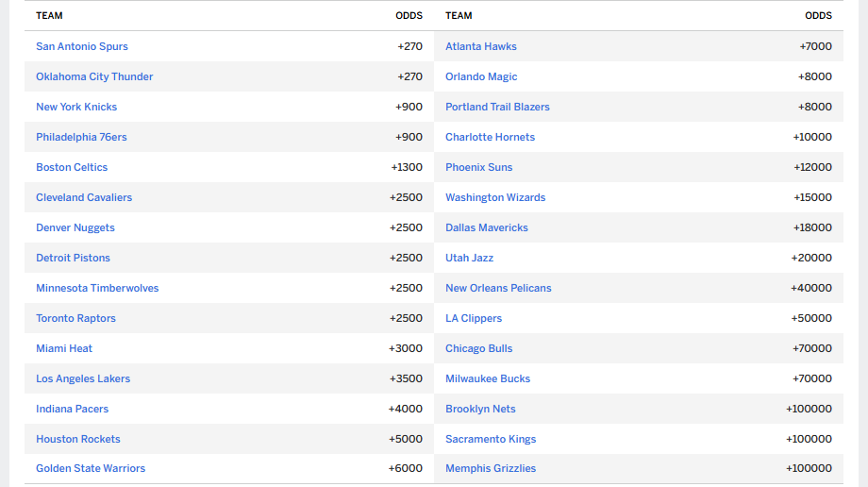868x487 pixels.
Task: Open the Toronto Raptors team link
Action: click(x=75, y=318)
